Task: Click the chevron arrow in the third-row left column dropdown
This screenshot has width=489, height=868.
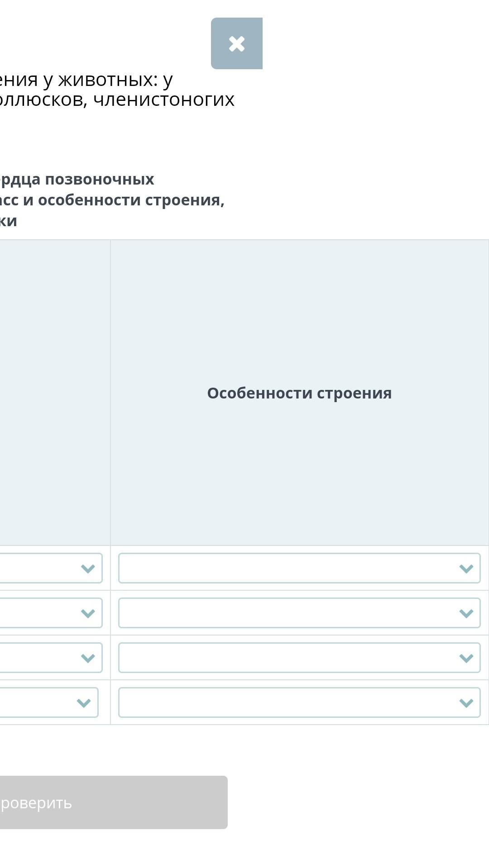Action: (x=88, y=658)
